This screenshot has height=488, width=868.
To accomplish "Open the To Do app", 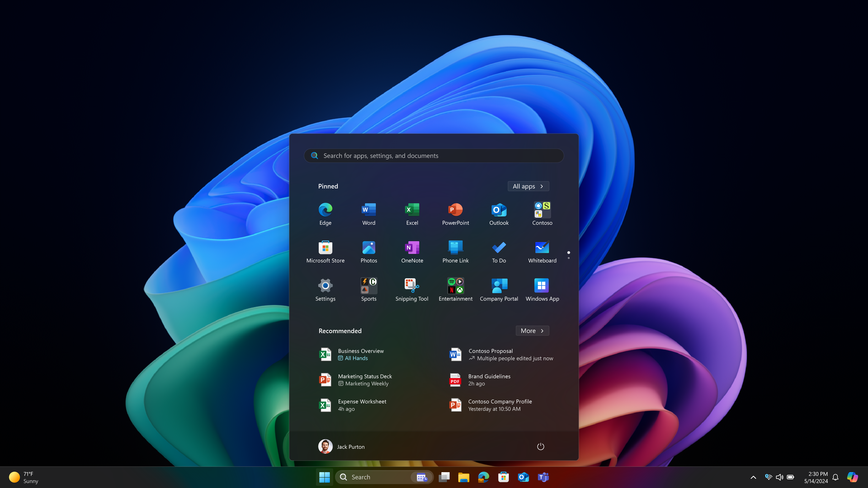I will pyautogui.click(x=499, y=252).
